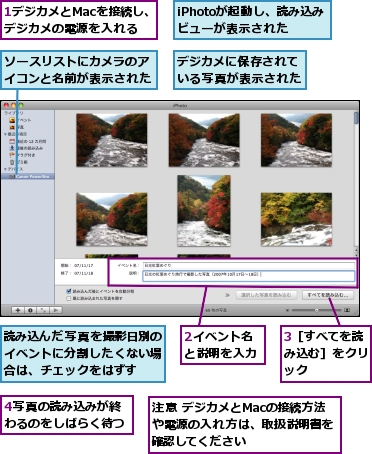
Task: Click the Event name (イベント名) input field
Action: [x=249, y=266]
